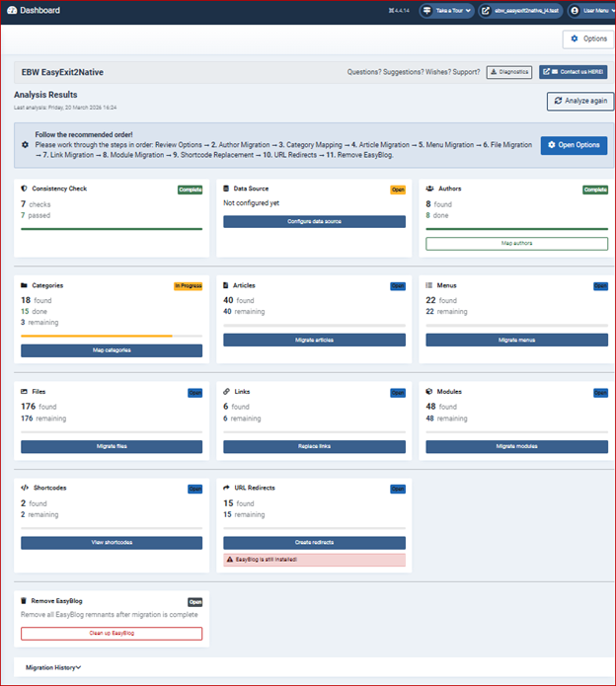The image size is (616, 686).
Task: Click the red Clean up EasyBlog button
Action: pos(112,634)
